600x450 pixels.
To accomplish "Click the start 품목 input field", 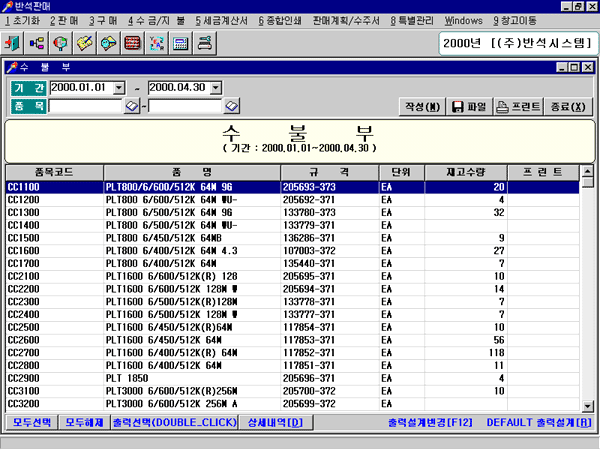I will [85, 106].
